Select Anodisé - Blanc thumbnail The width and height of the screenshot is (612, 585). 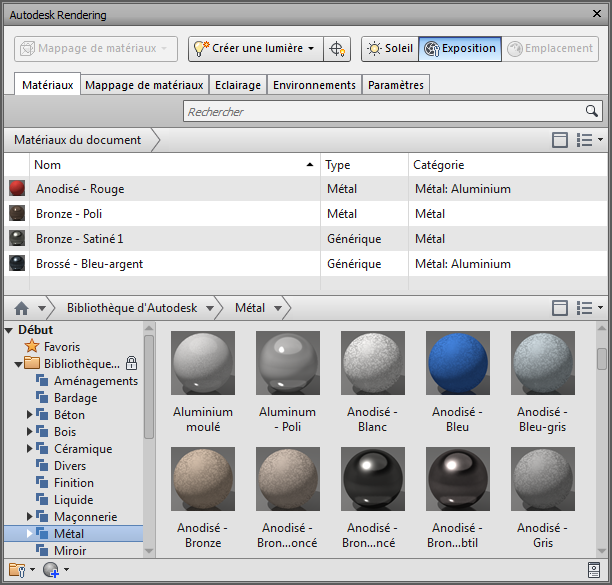373,363
